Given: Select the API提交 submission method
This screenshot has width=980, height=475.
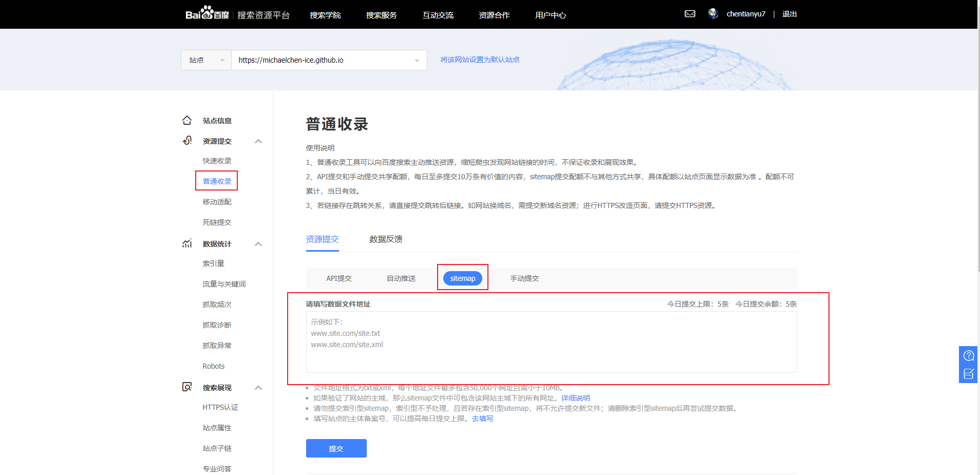Looking at the screenshot, I should pyautogui.click(x=339, y=278).
